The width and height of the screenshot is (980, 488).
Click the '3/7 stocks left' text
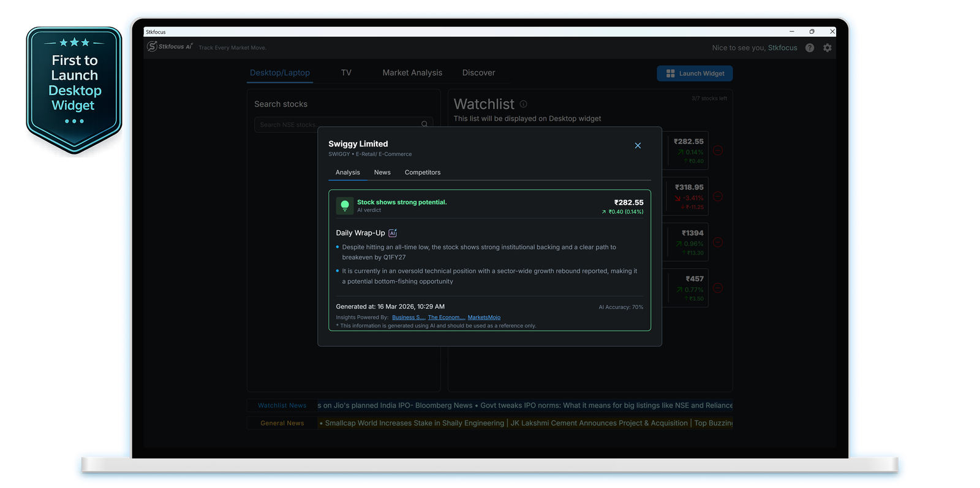click(709, 98)
